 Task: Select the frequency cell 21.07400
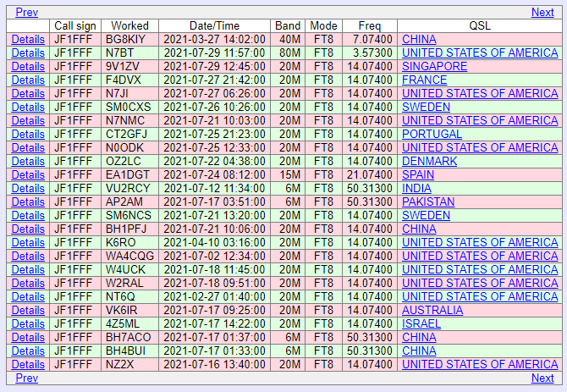[x=370, y=175]
